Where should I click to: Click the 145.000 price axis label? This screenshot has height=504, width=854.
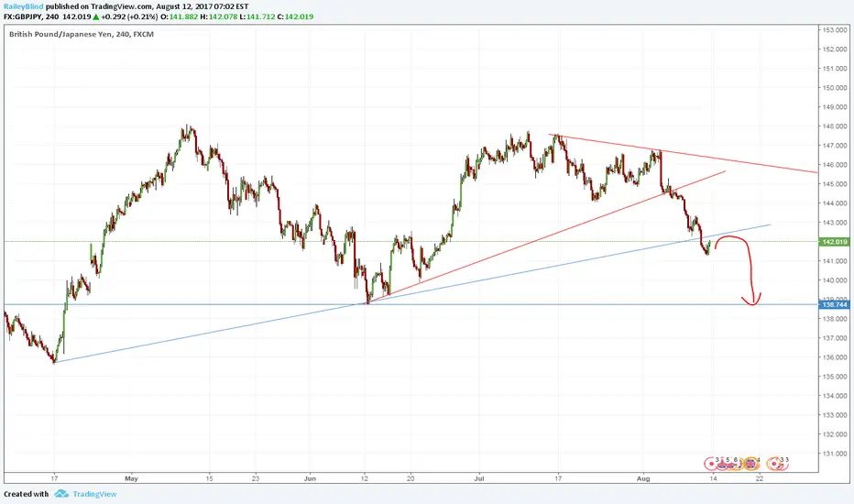click(x=835, y=184)
